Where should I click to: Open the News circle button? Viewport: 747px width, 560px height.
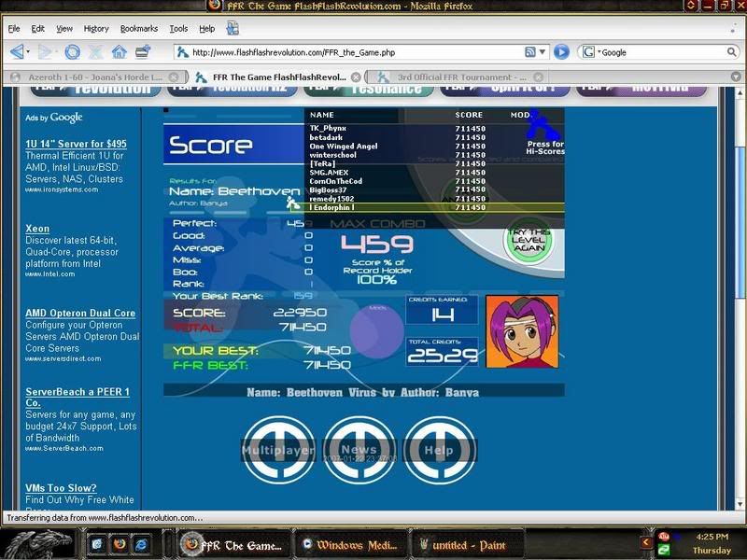tap(359, 450)
